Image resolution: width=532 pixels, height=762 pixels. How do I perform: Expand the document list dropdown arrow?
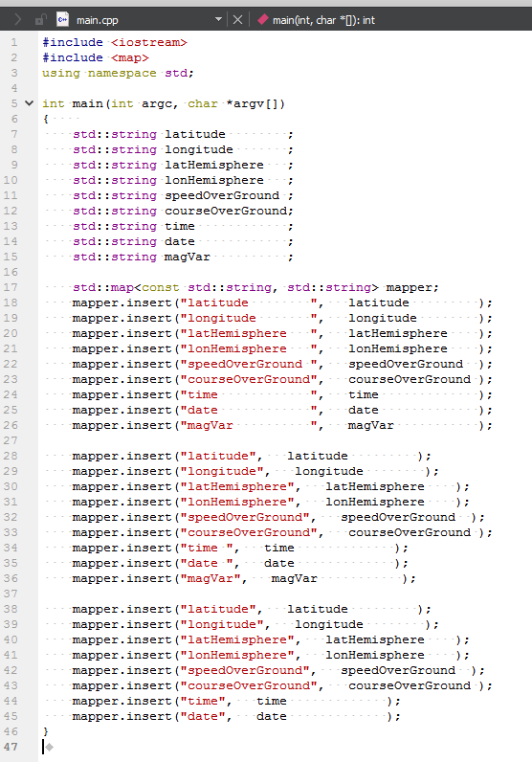point(218,19)
